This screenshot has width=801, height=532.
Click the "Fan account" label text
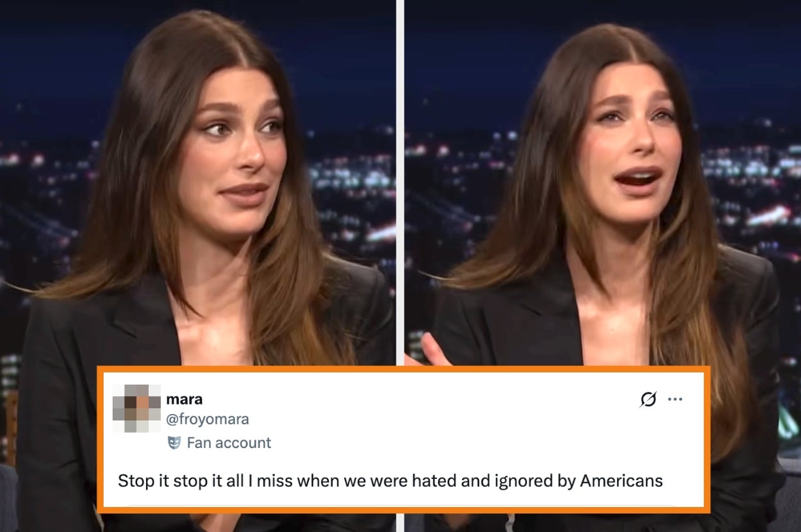[x=229, y=442]
